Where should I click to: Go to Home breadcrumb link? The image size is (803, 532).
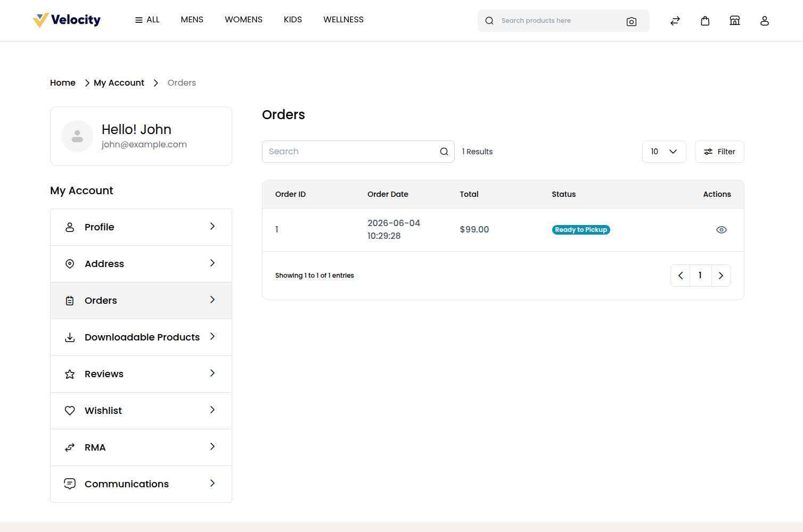(x=63, y=83)
